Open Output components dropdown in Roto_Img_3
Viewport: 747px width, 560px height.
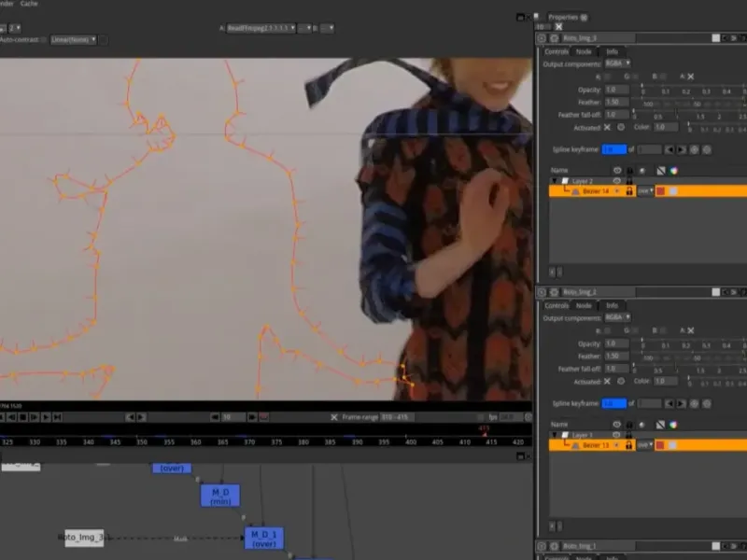618,63
